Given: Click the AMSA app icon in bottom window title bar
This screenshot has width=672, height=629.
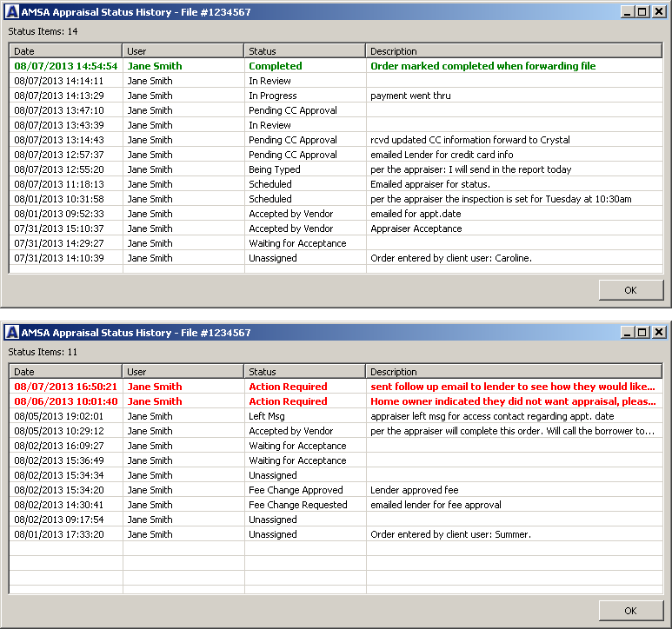Looking at the screenshot, I should [x=12, y=332].
